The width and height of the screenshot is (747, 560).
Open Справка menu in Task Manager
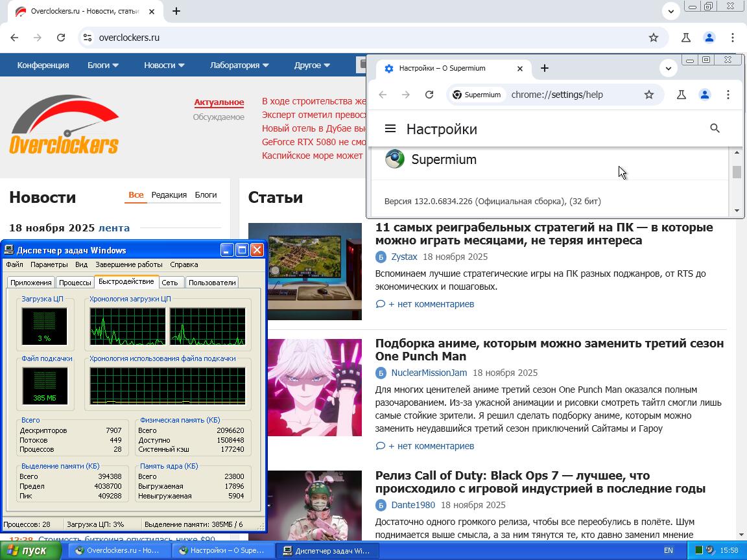pyautogui.click(x=184, y=264)
